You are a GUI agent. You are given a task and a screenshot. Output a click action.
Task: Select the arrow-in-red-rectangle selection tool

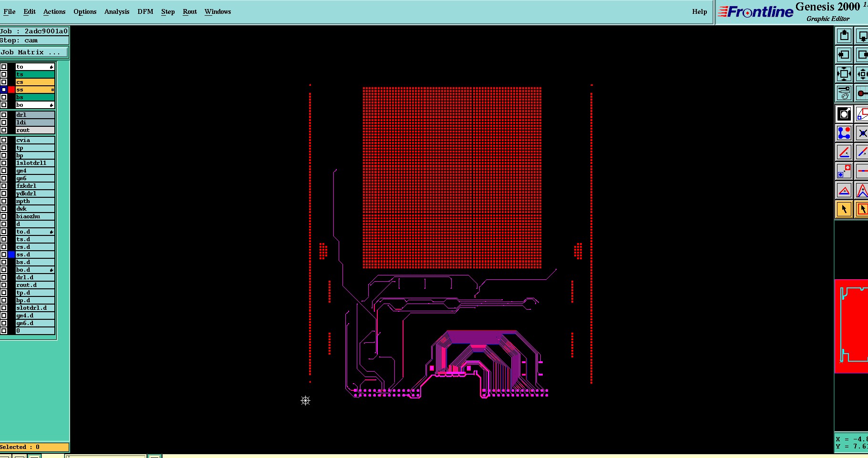pos(862,209)
